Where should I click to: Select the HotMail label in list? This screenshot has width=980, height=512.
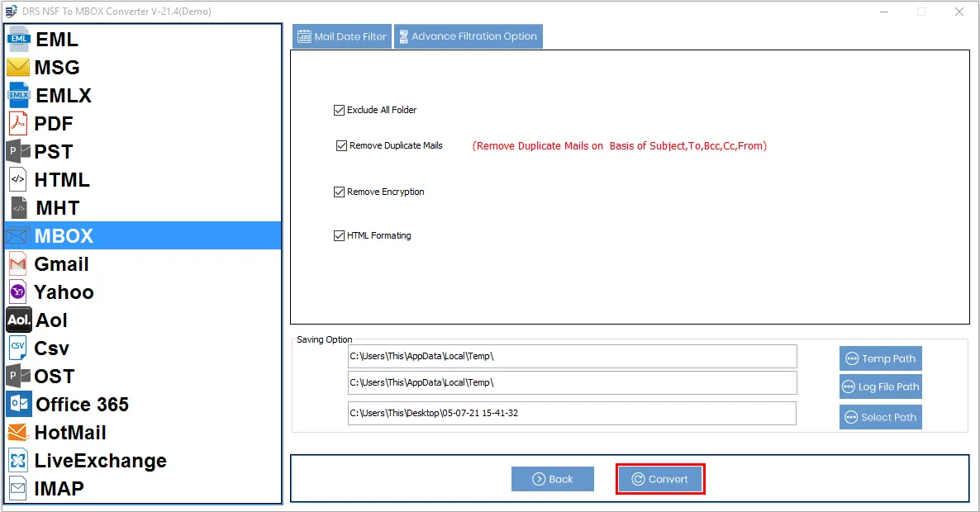70,433
